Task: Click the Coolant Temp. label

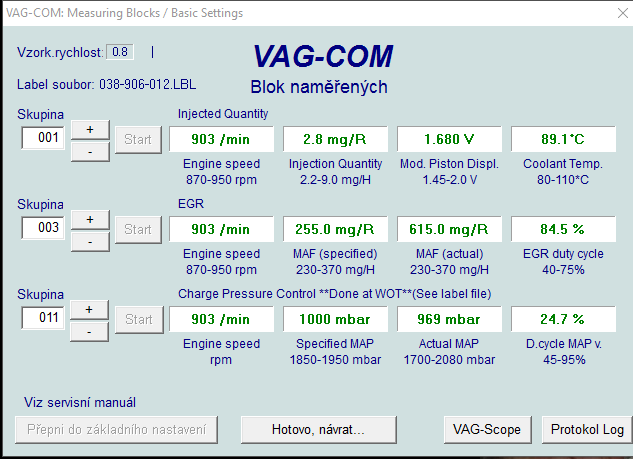Action: tap(563, 164)
